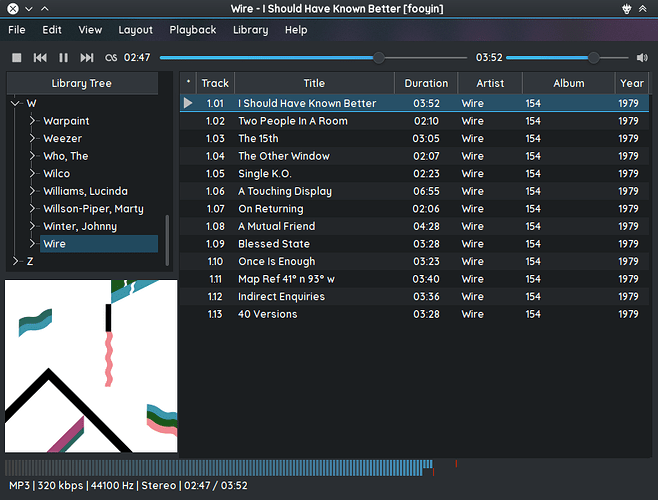Screen dimensions: 658x500
Task: Select Wilco in the Library Tree
Action: [x=57, y=173]
